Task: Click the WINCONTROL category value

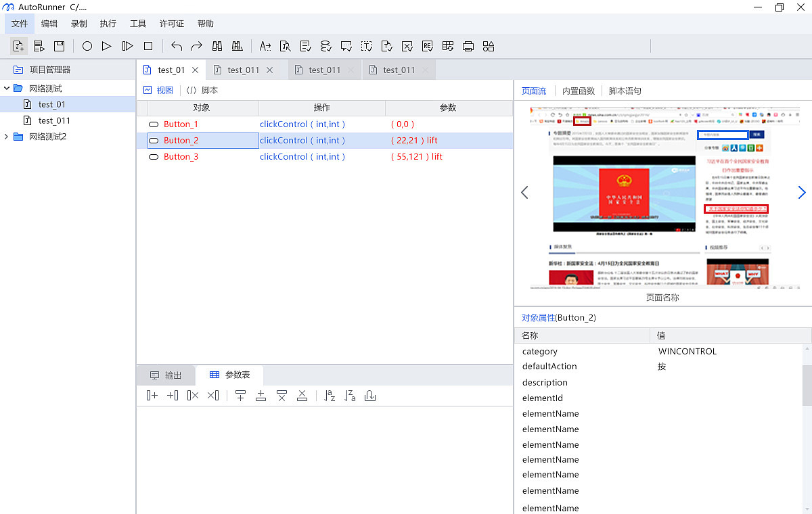Action: (x=687, y=352)
